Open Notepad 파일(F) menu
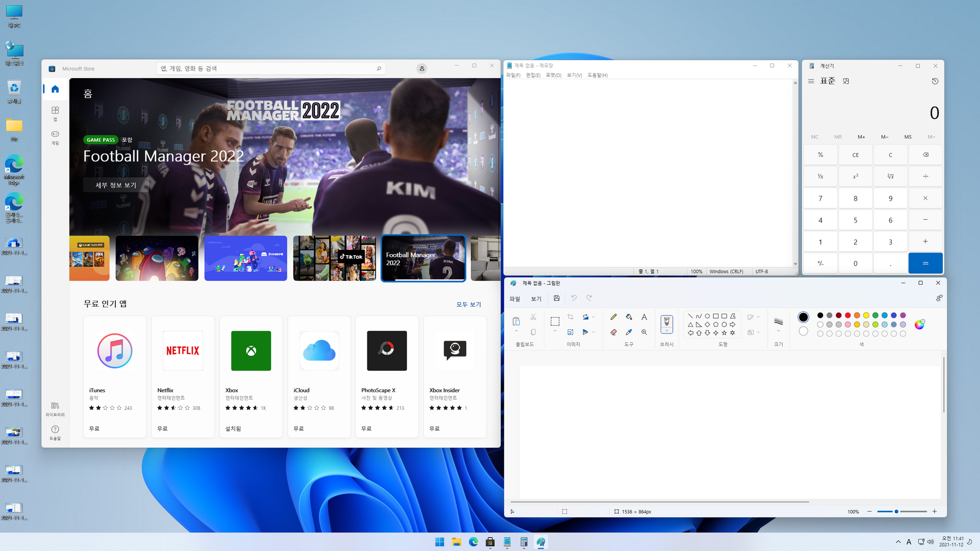The height and width of the screenshot is (551, 980). pyautogui.click(x=514, y=75)
